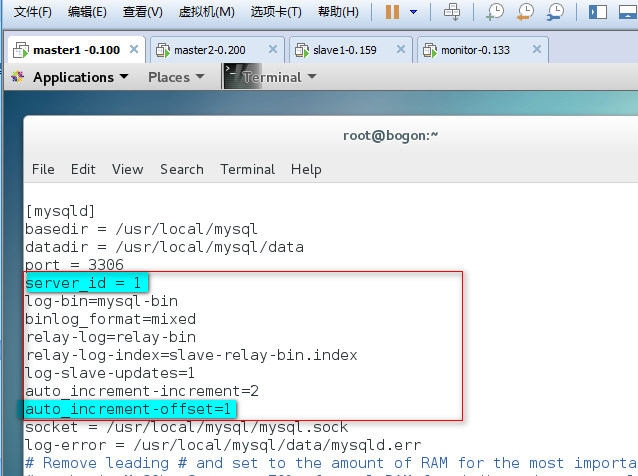638x476 pixels.
Task: Click the slave1 VM tab icon
Action: click(x=302, y=50)
